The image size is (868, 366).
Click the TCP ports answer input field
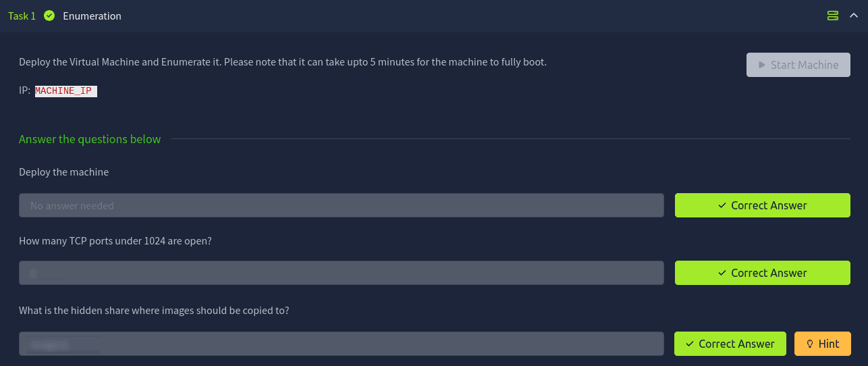point(341,273)
